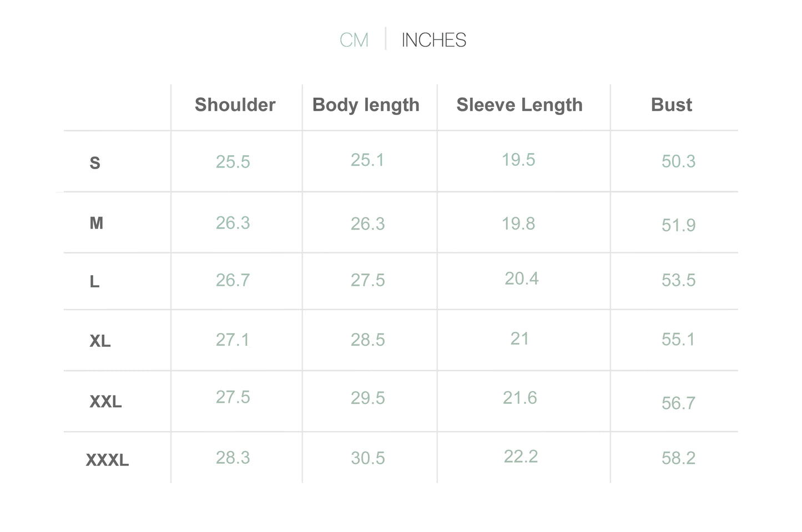Click the Shoulder column header

235,105
